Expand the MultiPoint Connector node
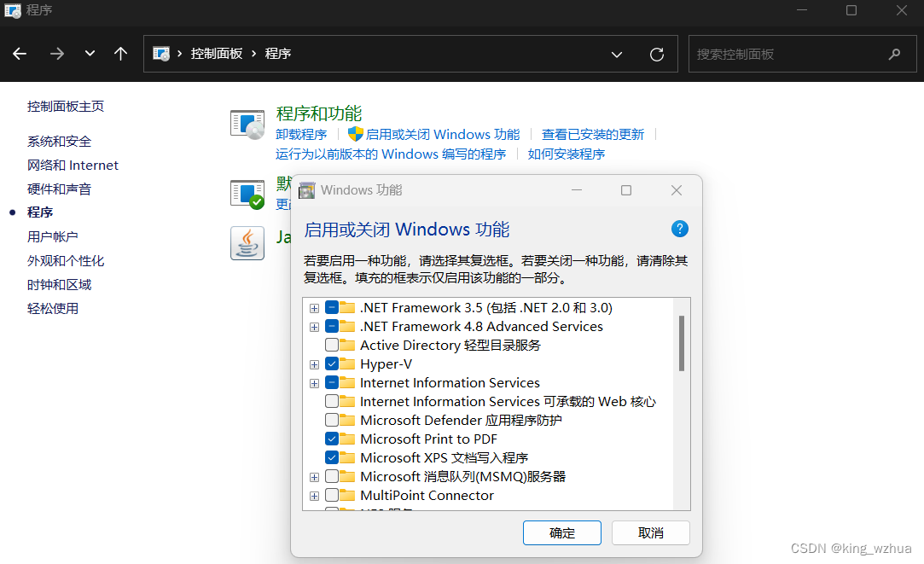 pos(314,497)
